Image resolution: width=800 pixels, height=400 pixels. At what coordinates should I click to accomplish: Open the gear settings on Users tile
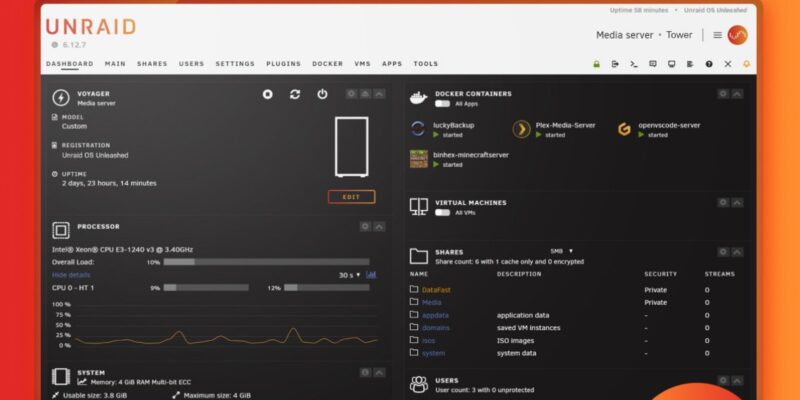click(723, 381)
